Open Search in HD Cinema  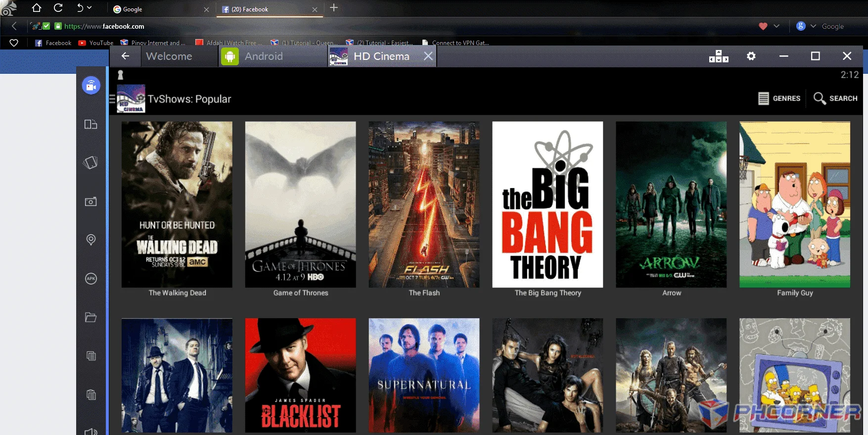(x=836, y=98)
